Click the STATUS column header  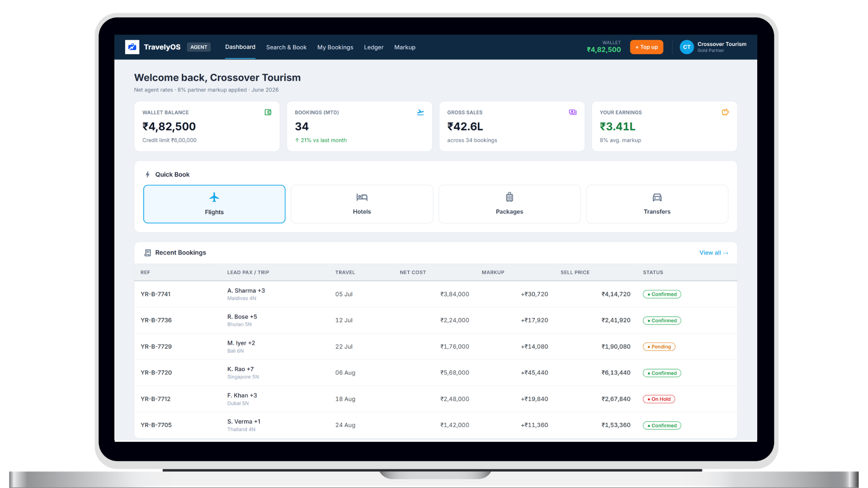(653, 272)
